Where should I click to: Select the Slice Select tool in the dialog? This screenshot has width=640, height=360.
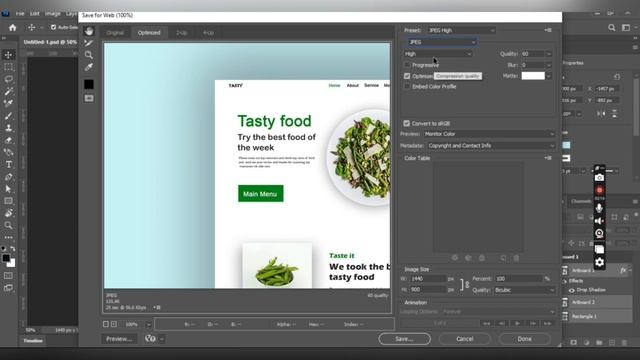point(89,43)
